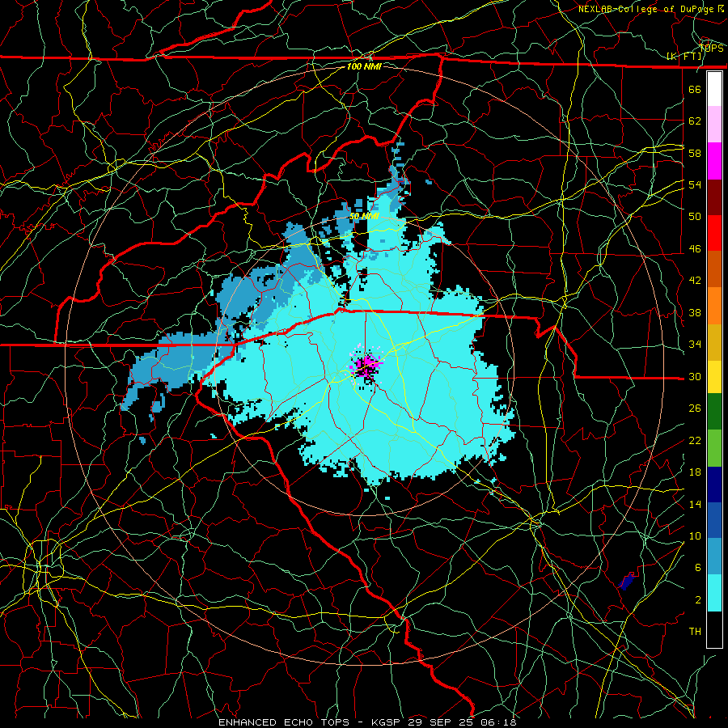This screenshot has width=728, height=728.
Task: Click the '38' legend scale value
Action: [695, 313]
